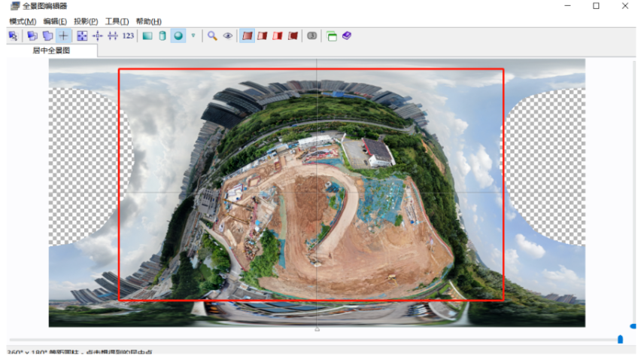644x357 pixels.
Task: Maximize the panorama editor window
Action: 596,6
